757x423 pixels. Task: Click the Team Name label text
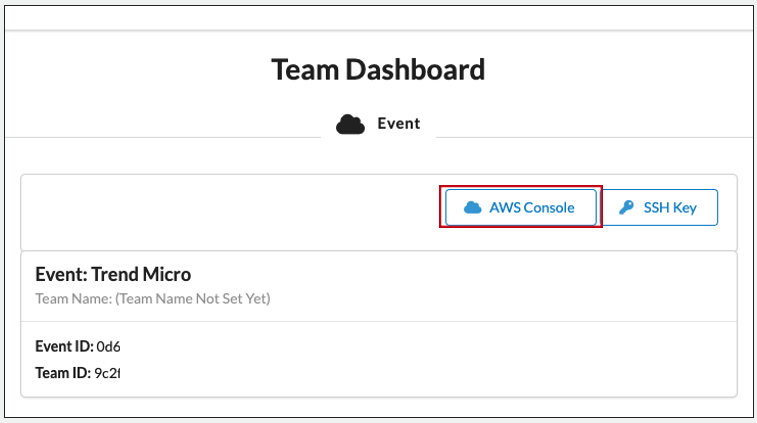pyautogui.click(x=73, y=299)
